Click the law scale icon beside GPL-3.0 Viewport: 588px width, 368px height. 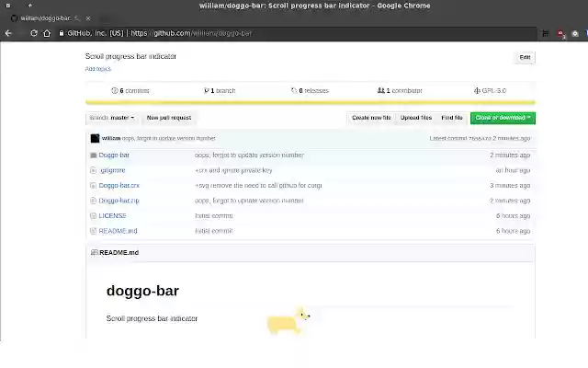click(477, 90)
